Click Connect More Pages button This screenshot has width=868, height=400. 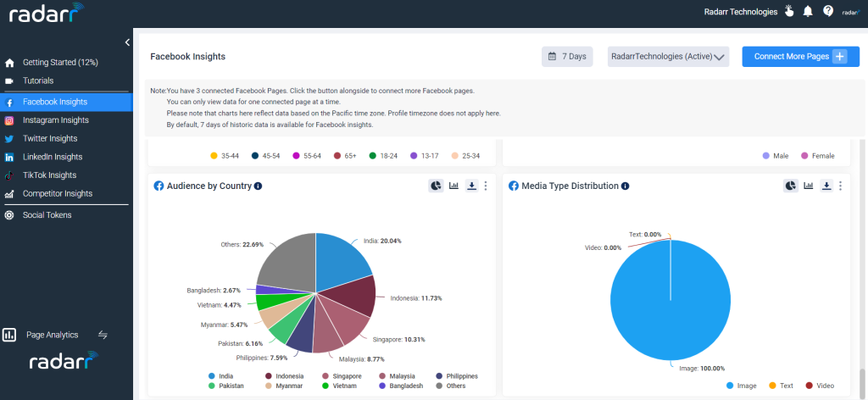tap(800, 57)
